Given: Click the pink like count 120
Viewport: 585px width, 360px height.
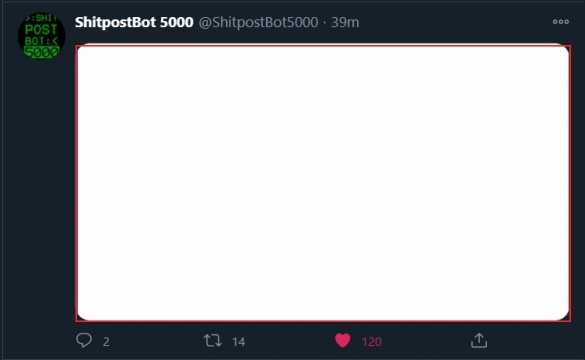Looking at the screenshot, I should tap(372, 342).
